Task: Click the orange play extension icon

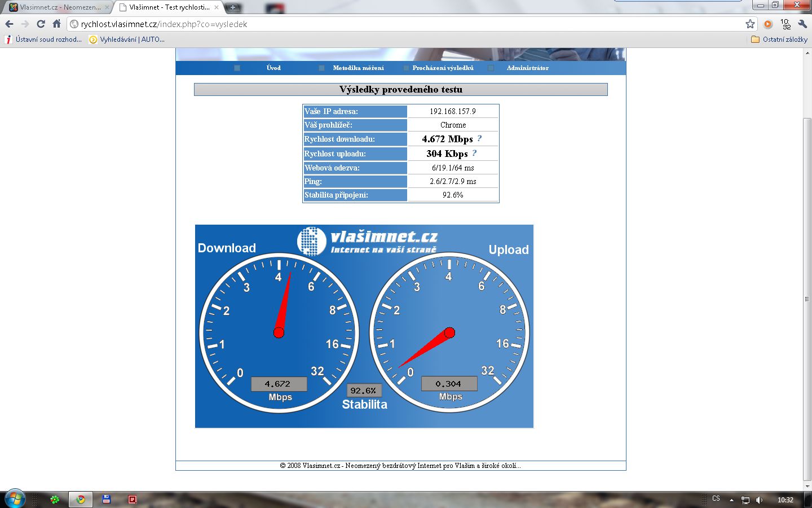Action: click(768, 24)
